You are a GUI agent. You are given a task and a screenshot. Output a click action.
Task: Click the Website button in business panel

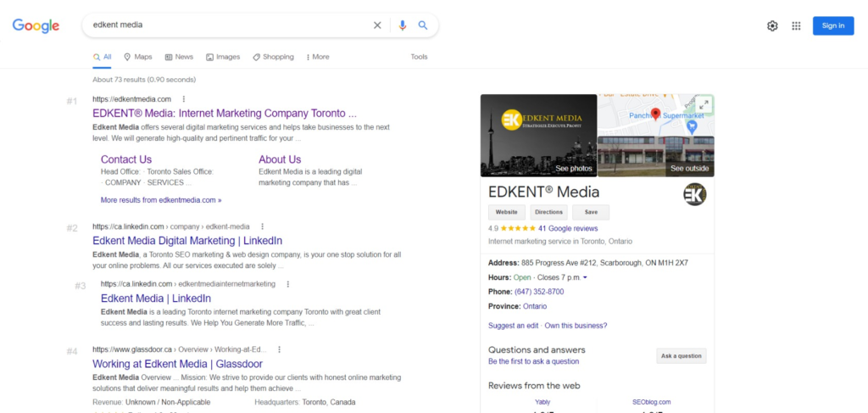click(x=507, y=212)
